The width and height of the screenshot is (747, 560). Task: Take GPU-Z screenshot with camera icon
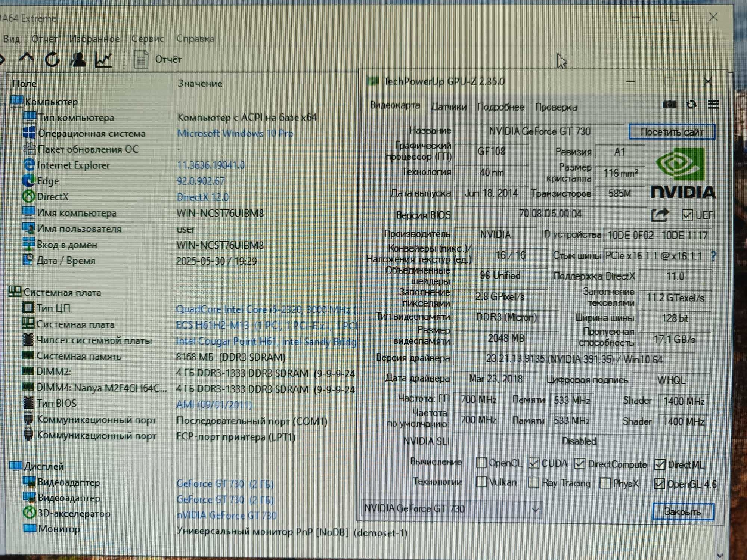[669, 104]
